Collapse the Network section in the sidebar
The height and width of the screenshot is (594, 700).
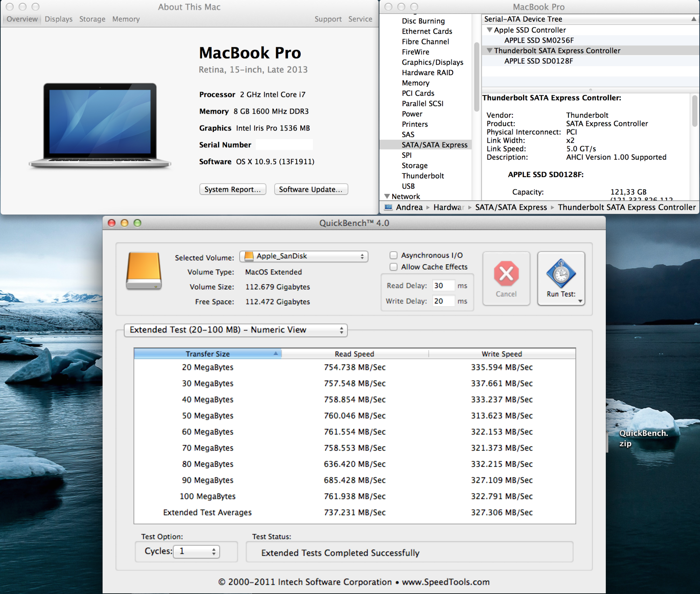(387, 196)
